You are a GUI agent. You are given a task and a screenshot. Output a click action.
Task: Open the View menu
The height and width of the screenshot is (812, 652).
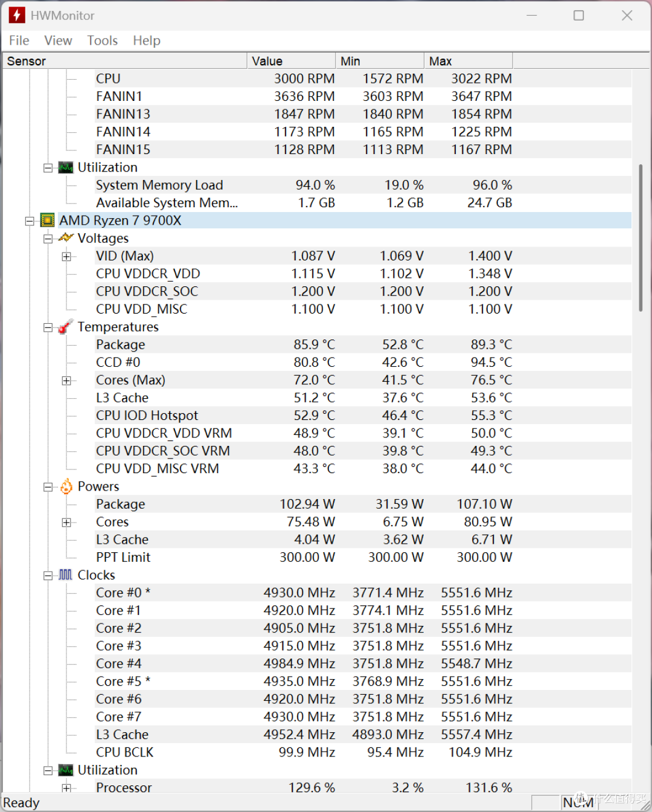coord(58,40)
